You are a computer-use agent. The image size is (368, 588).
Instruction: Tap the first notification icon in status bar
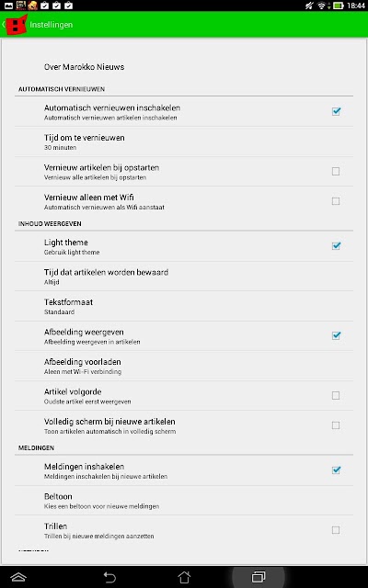point(8,6)
